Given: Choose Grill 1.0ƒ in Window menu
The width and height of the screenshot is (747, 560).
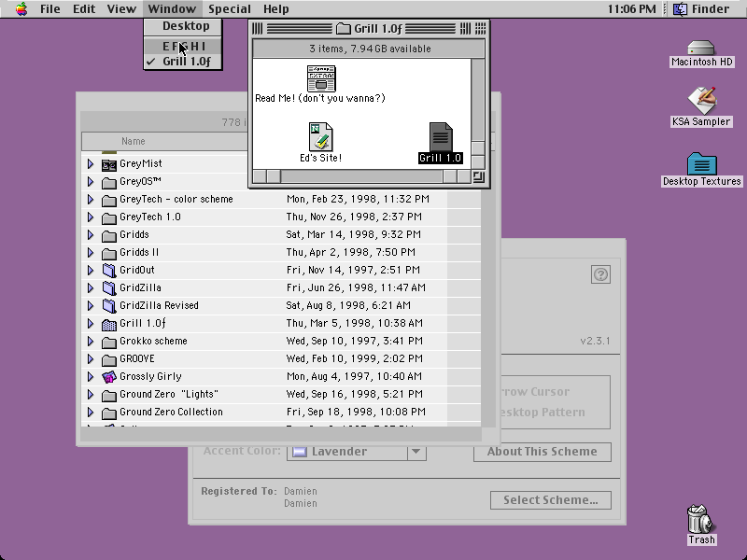Looking at the screenshot, I should tap(183, 62).
